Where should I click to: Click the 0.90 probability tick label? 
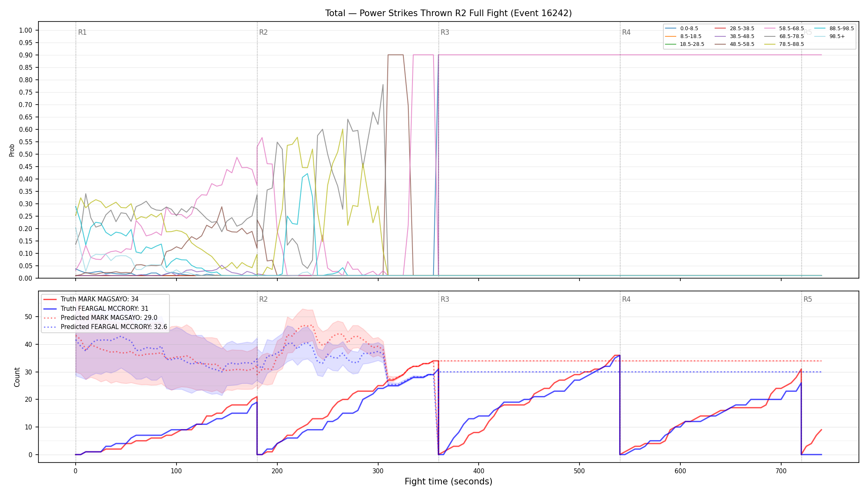[x=26, y=55]
